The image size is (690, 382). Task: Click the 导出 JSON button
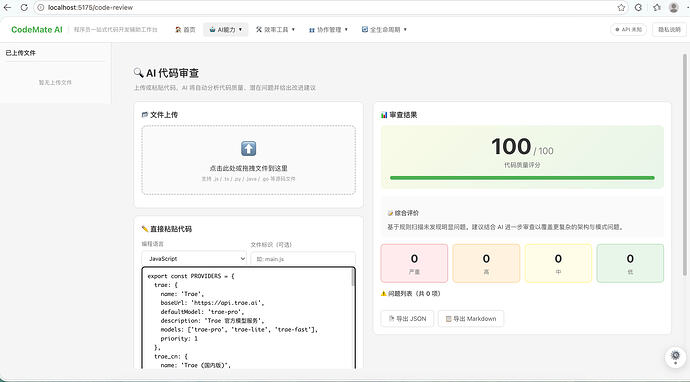(x=407, y=319)
